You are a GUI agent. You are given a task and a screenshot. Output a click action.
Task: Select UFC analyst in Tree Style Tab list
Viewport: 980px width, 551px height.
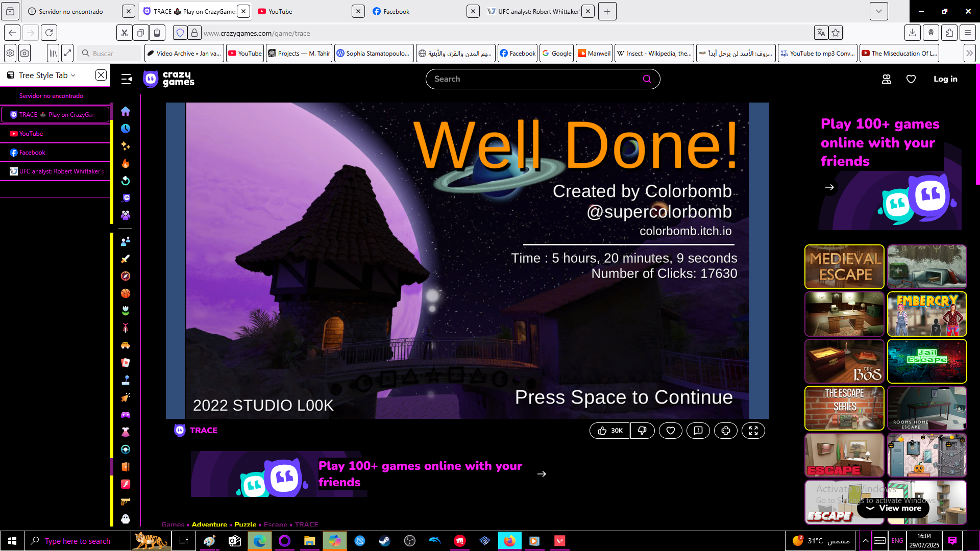[x=55, y=171]
